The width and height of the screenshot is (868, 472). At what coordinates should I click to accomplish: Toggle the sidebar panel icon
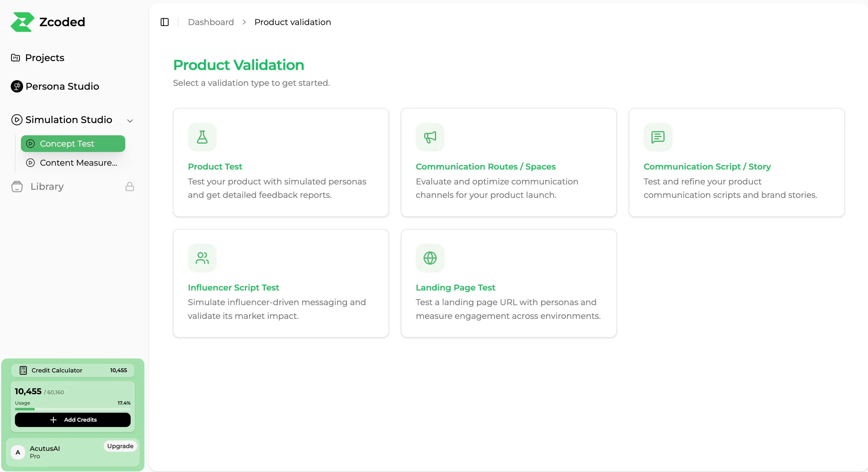164,22
